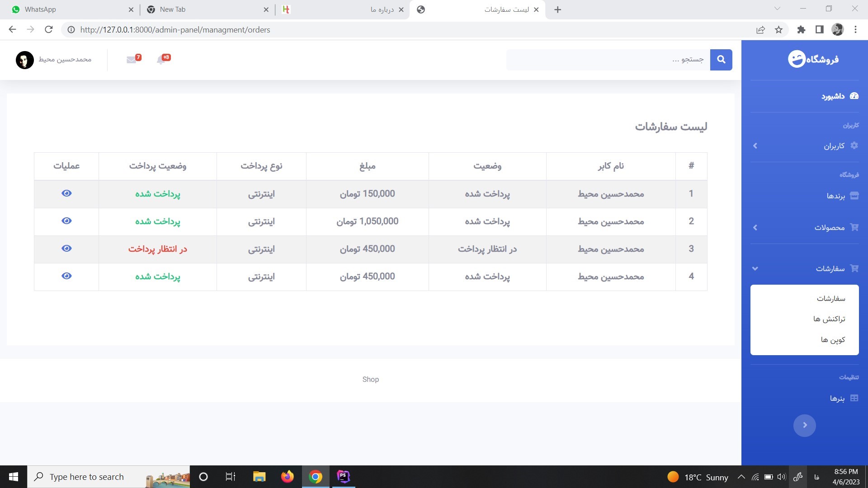Click the search magnifier button
The height and width of the screenshot is (488, 868).
click(721, 60)
